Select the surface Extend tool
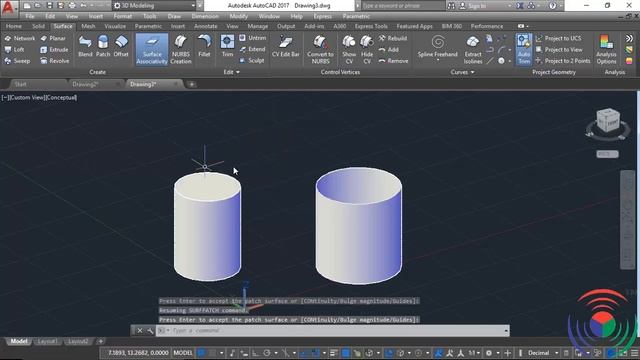This screenshot has width=640, height=360. [252, 49]
